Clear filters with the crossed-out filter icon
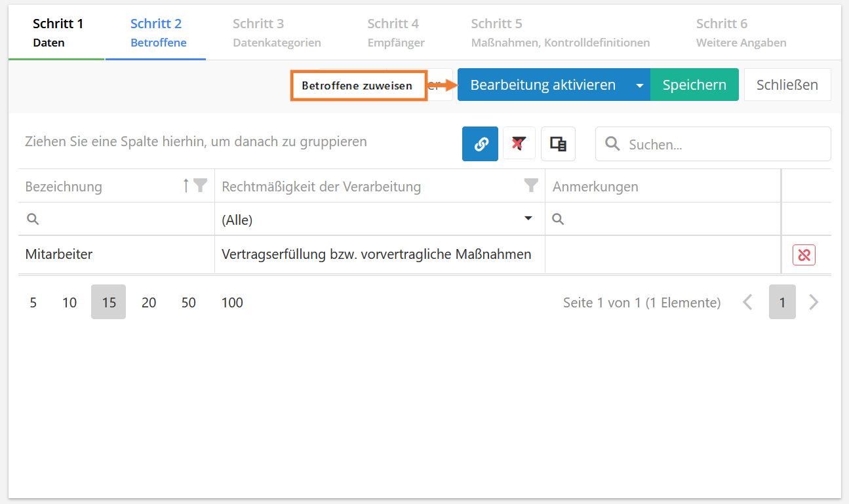 tap(519, 144)
